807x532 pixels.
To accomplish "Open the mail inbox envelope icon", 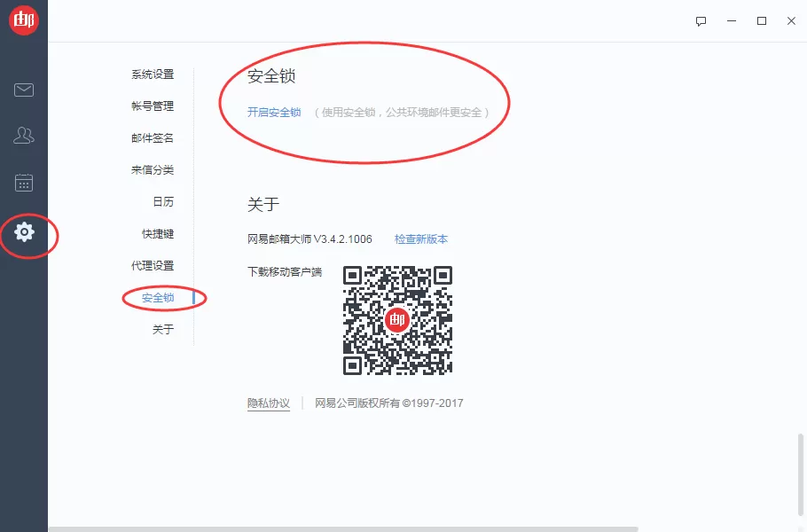I will pos(24,90).
